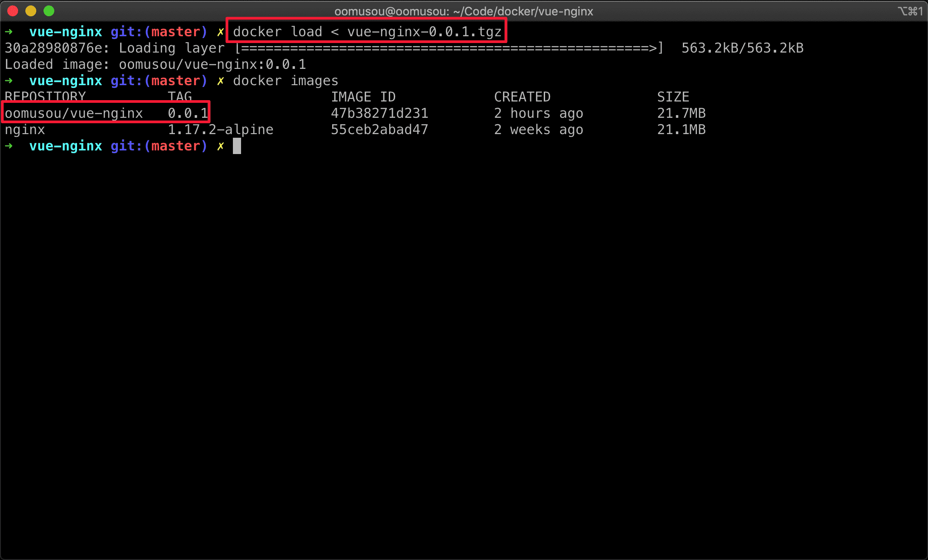Image resolution: width=928 pixels, height=560 pixels.
Task: Click the 563.2kB/563.2kB progress text
Action: click(742, 48)
